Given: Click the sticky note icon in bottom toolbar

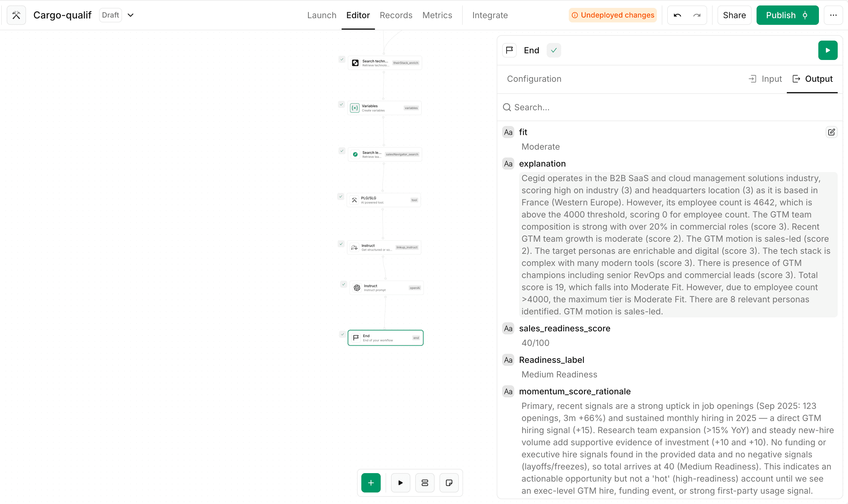Looking at the screenshot, I should 449,482.
